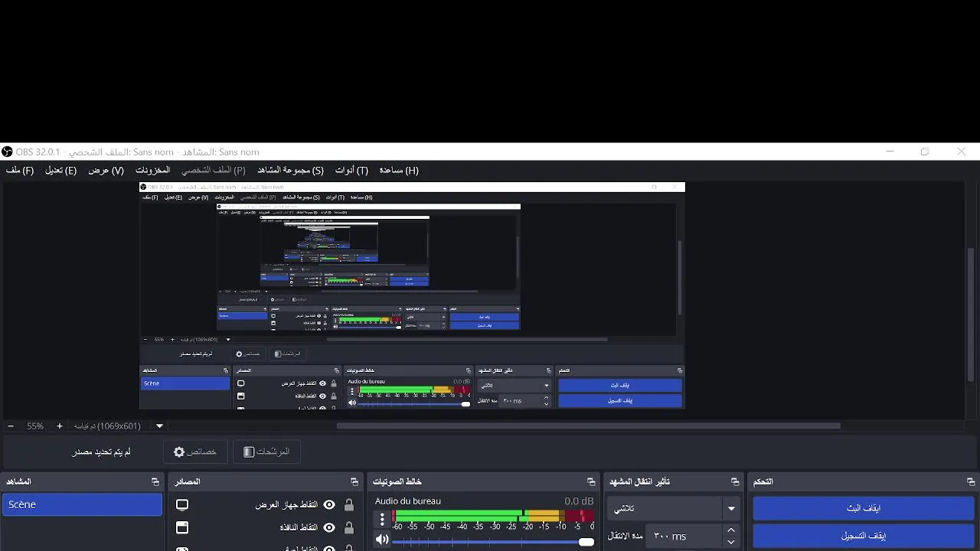Click the filter icon on المرشحات
980x551 pixels.
tap(249, 452)
